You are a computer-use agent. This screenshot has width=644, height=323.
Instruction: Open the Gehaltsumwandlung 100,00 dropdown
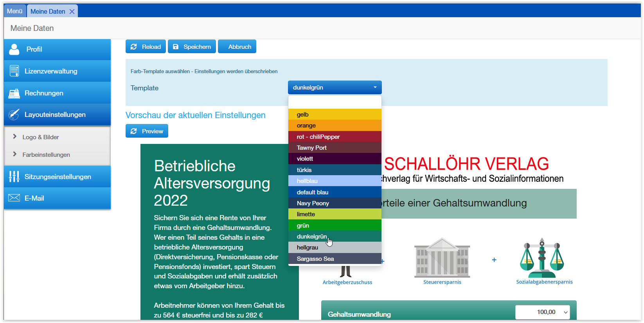542,312
